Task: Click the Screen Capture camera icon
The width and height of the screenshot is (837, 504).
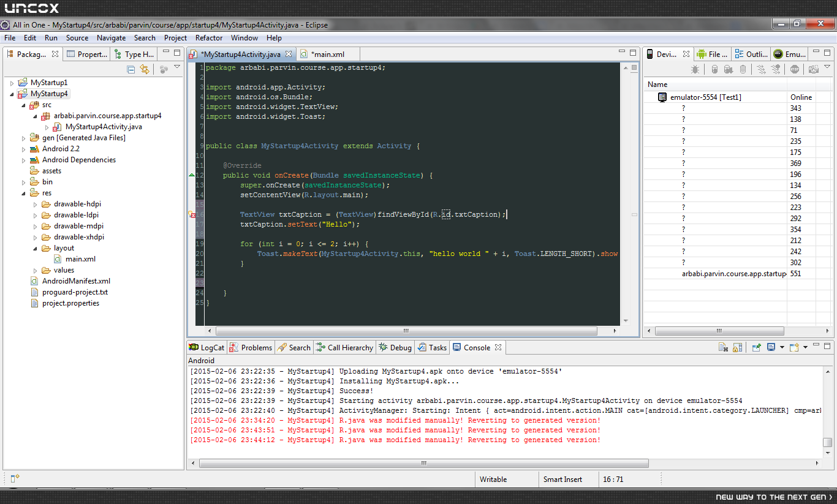Action: coord(813,69)
